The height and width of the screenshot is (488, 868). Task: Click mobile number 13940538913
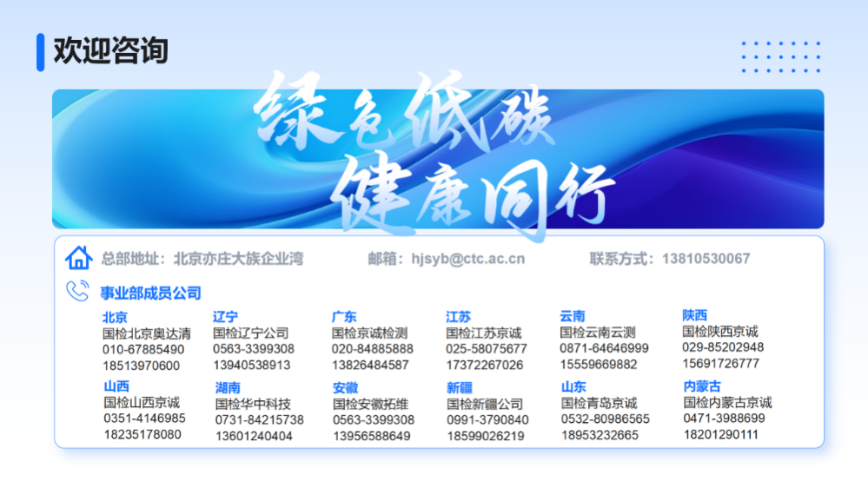(x=252, y=366)
